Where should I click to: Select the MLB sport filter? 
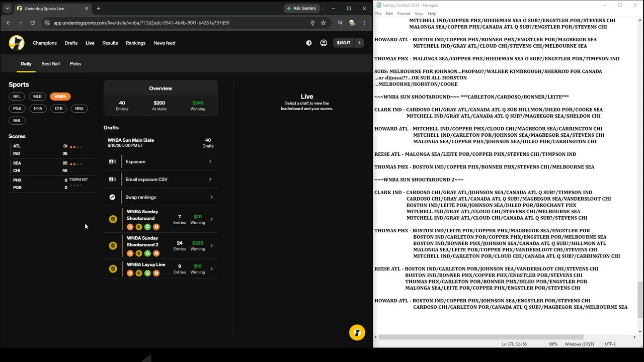coord(38,97)
